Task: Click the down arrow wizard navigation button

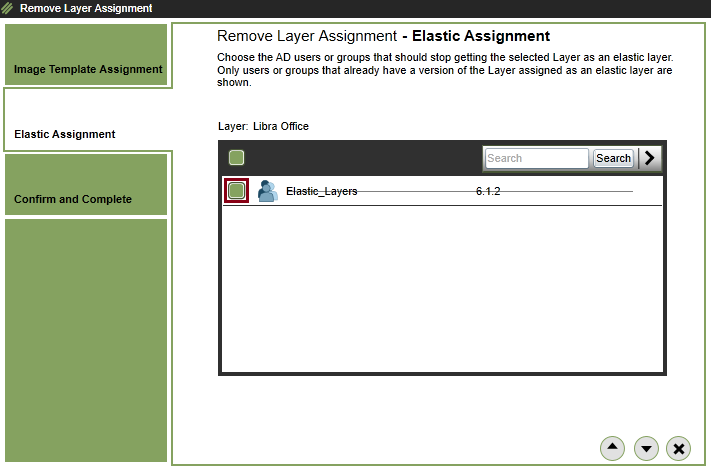Action: point(646,448)
